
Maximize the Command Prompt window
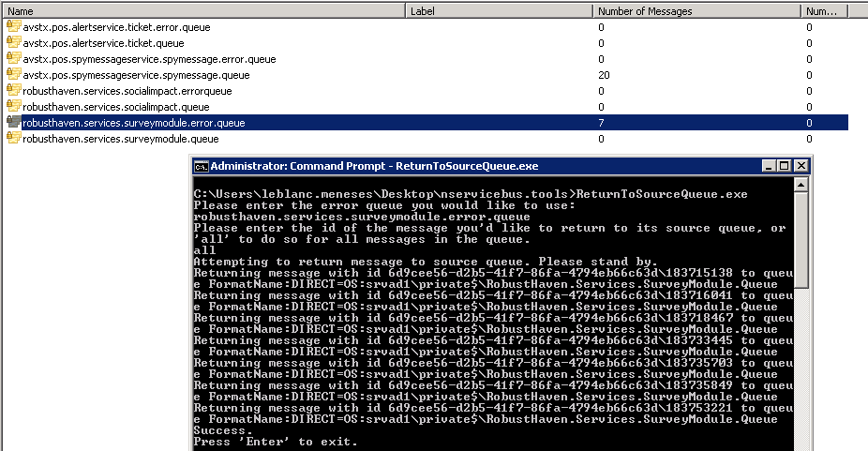tap(785, 166)
